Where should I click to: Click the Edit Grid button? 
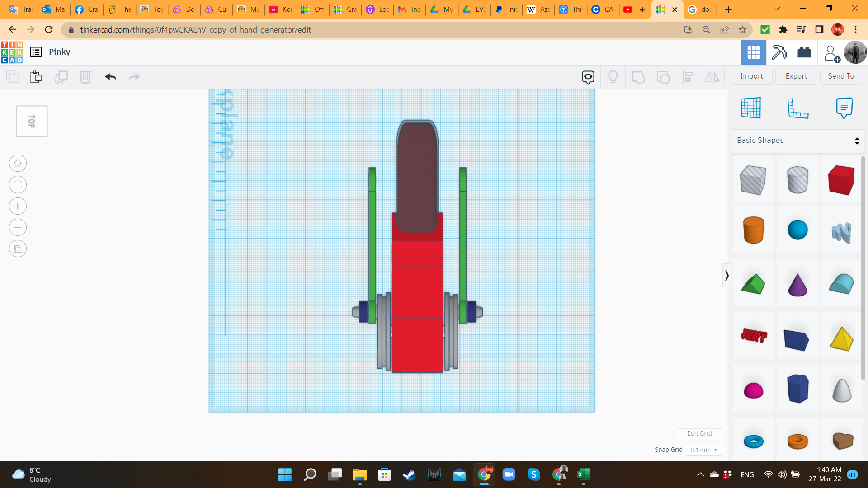(699, 433)
